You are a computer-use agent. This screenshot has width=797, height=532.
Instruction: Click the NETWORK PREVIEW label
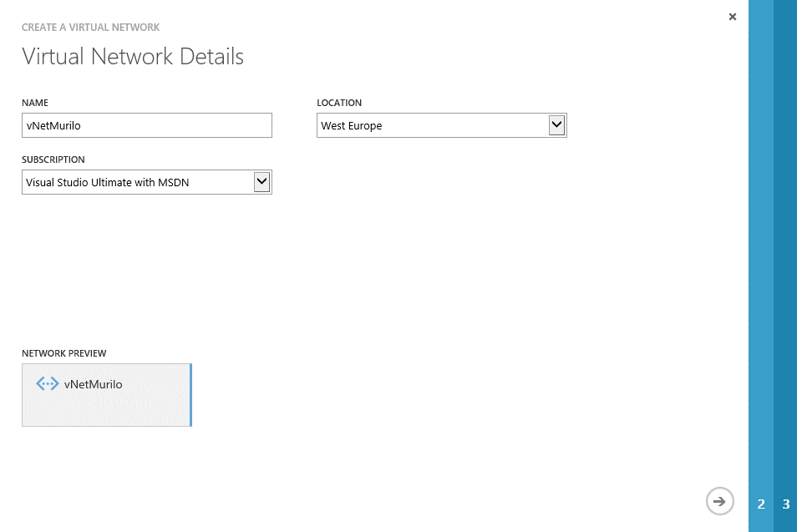point(64,353)
